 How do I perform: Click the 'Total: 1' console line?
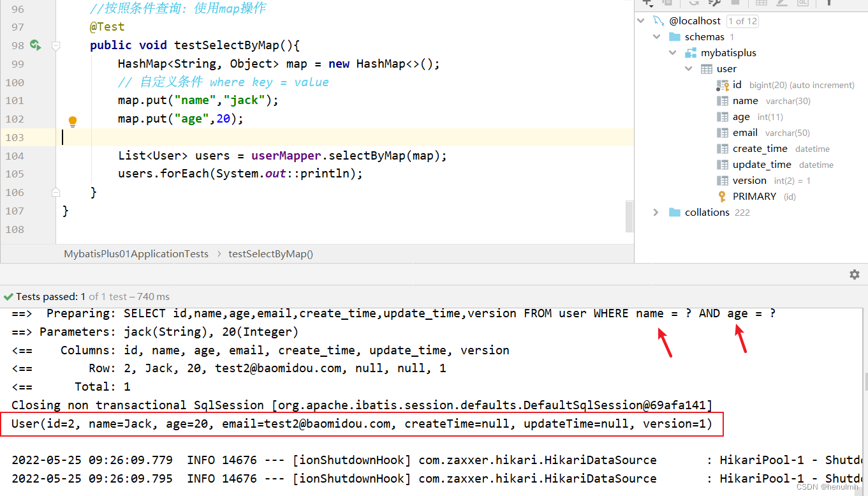(x=71, y=387)
